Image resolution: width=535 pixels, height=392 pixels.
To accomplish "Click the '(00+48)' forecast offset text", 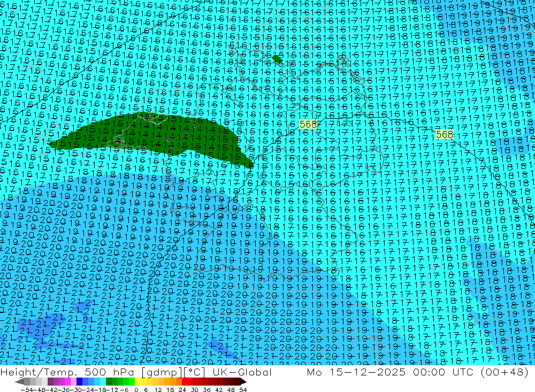I will point(505,372).
